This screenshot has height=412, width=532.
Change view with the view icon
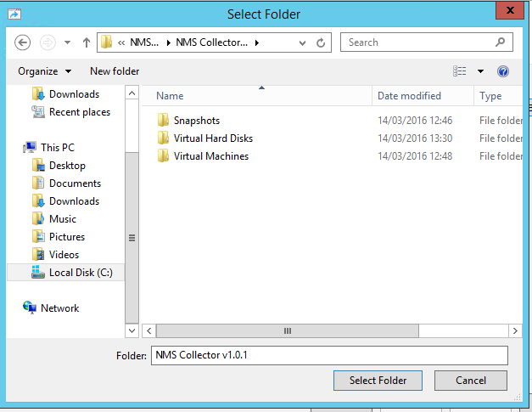[x=459, y=71]
